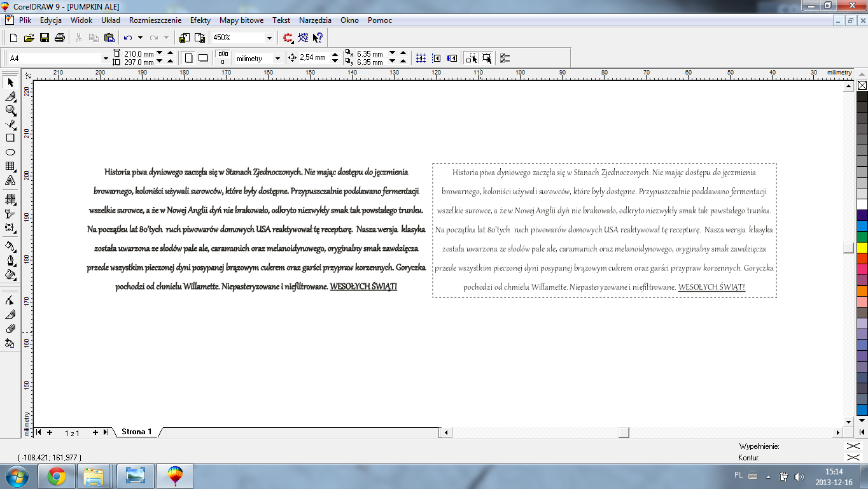Open Chrome from the Windows taskbar
This screenshot has height=489, width=868.
pos(57,476)
